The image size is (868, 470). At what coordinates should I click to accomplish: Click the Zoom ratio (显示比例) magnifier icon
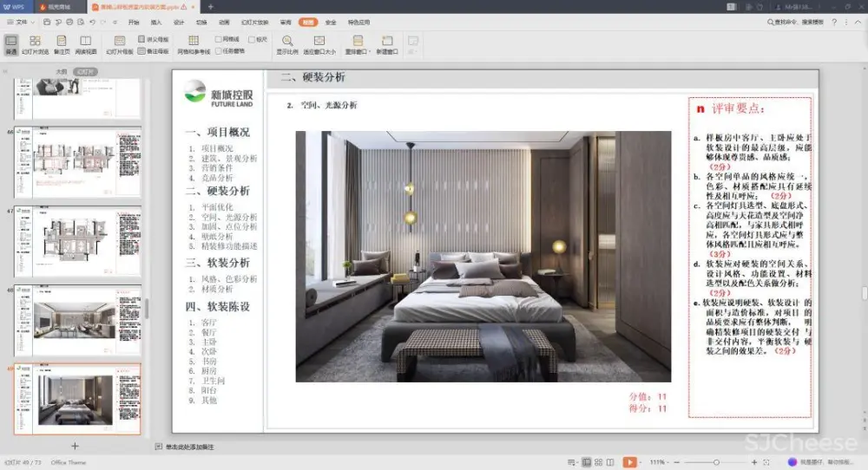[x=286, y=43]
